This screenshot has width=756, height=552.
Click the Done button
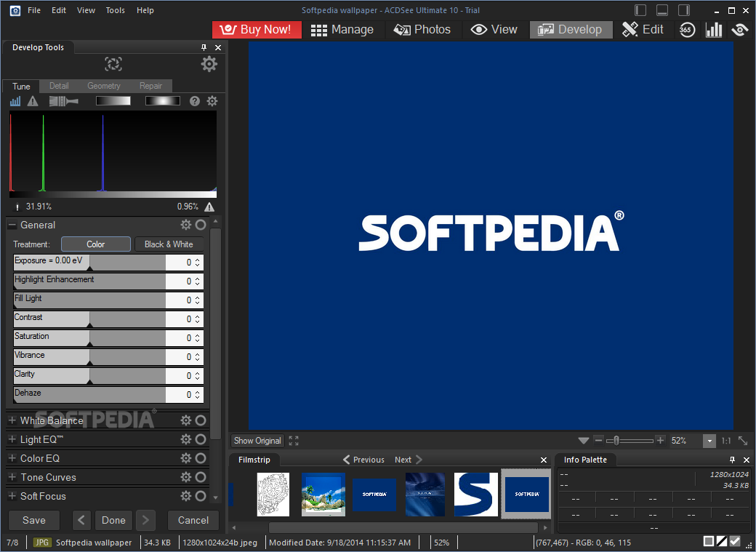pyautogui.click(x=114, y=520)
